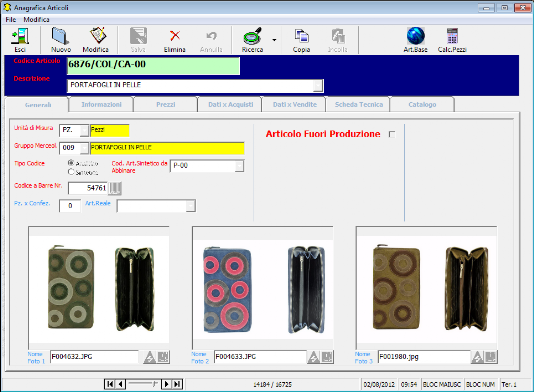Switch to the Dati x Acquisti tab
This screenshot has height=392, width=534.
[231, 105]
